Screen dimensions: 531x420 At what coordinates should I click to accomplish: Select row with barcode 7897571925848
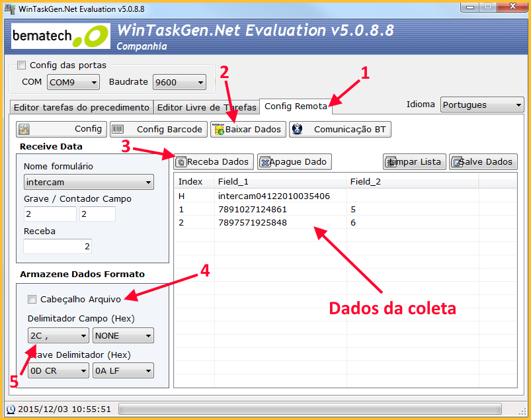(345, 222)
